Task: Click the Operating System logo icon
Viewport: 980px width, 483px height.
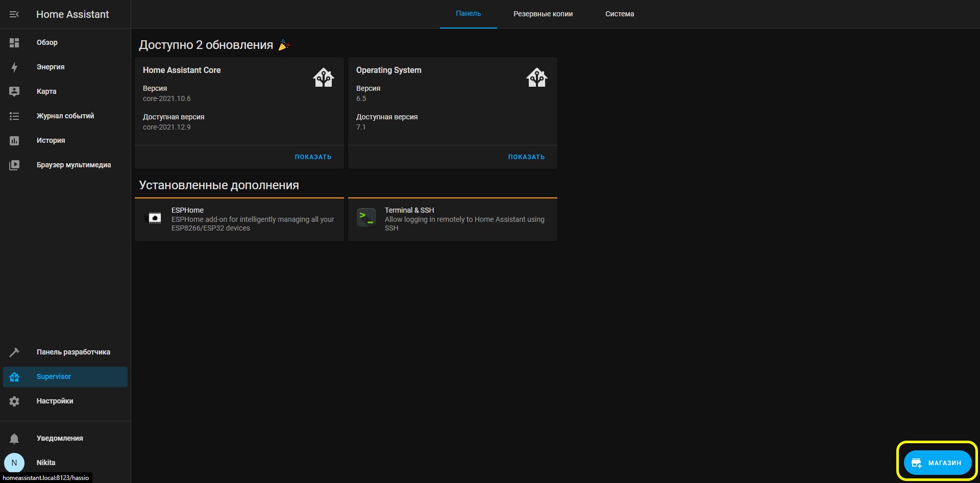Action: click(x=537, y=78)
